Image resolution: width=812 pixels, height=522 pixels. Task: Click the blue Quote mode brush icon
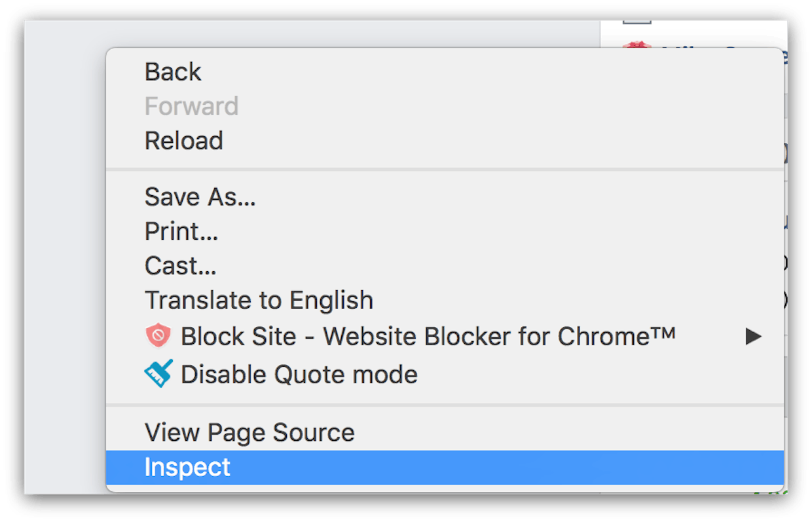tap(158, 374)
